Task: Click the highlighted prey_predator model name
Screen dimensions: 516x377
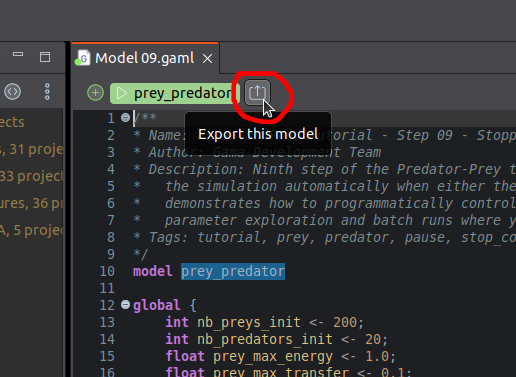Action: coord(233,271)
